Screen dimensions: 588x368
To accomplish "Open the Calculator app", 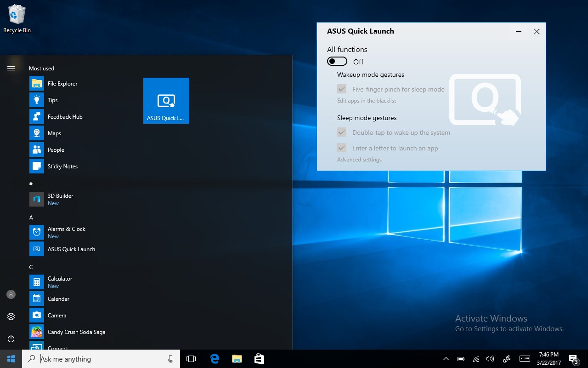I will [60, 279].
